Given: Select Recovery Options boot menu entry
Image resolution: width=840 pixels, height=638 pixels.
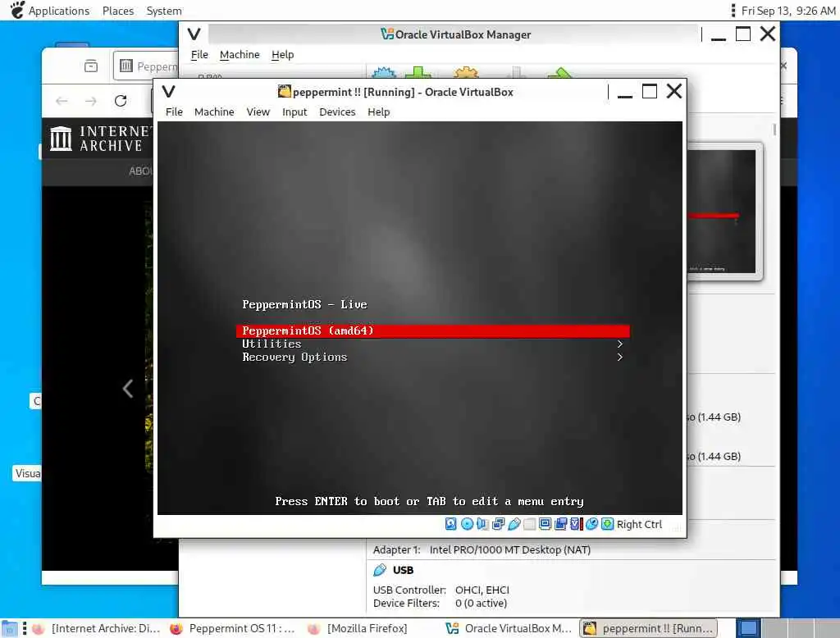Looking at the screenshot, I should tap(433, 358).
